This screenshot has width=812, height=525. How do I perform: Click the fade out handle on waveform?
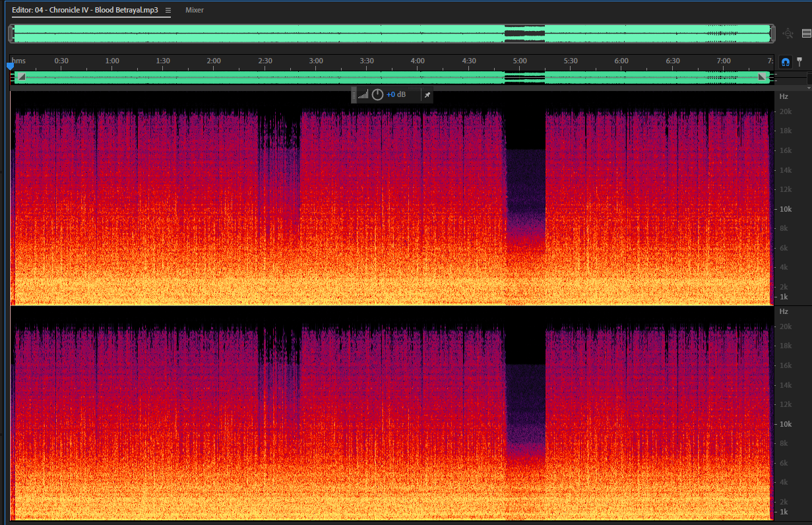763,77
